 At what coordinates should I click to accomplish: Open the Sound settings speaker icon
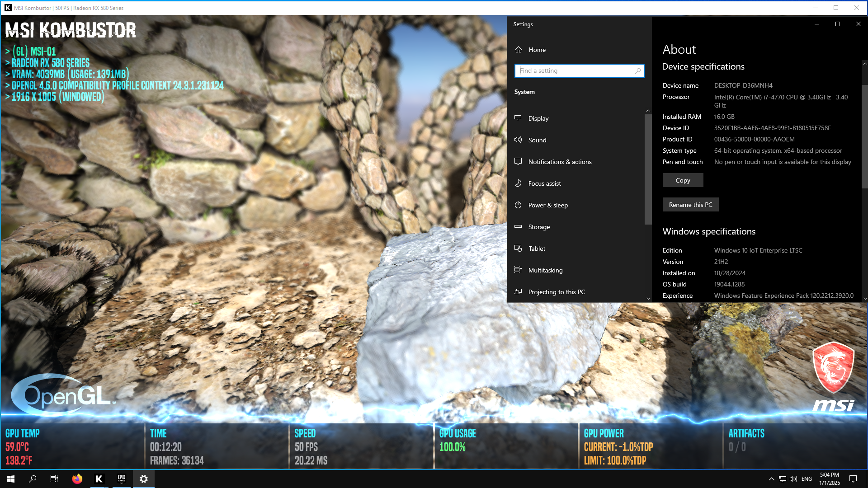coord(518,140)
